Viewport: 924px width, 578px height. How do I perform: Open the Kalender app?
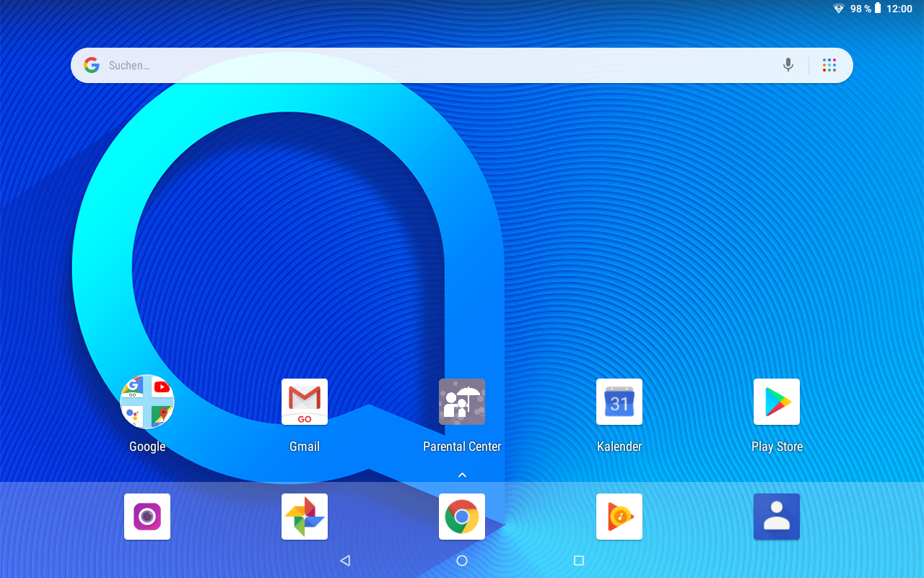click(x=619, y=402)
